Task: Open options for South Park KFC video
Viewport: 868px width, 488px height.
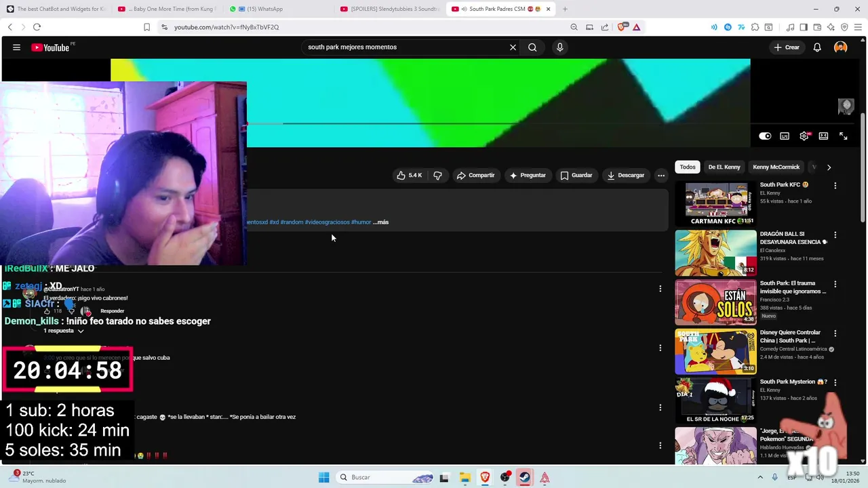Action: click(835, 186)
